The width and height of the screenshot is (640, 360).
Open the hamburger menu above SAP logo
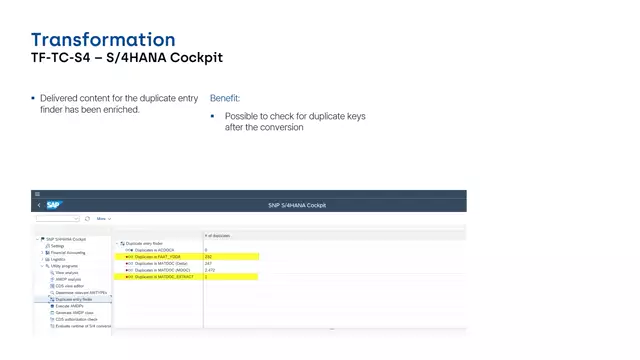[x=37, y=194]
